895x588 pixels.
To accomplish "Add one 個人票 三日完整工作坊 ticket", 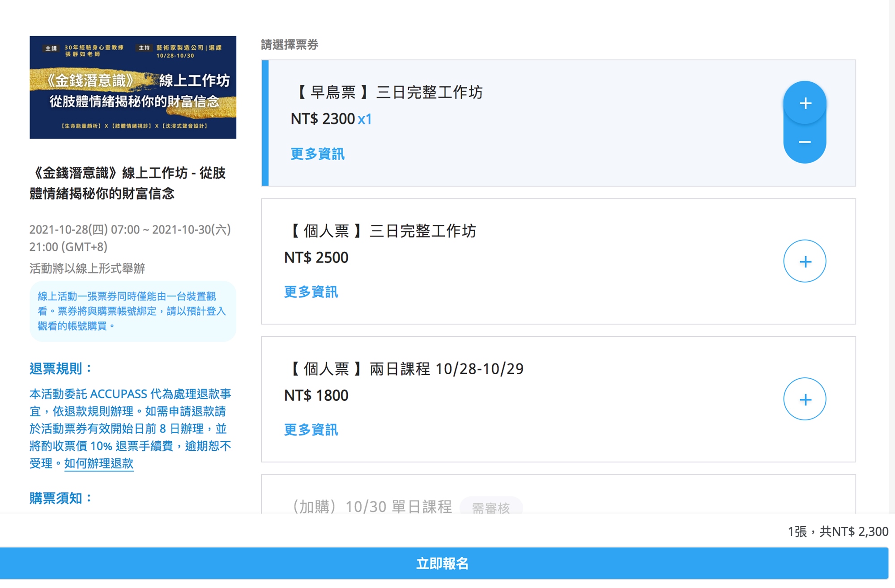I will [x=805, y=261].
